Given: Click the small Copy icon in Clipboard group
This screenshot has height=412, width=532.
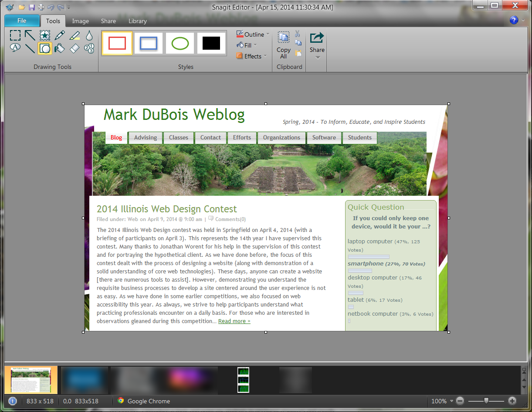Looking at the screenshot, I should point(298,43).
